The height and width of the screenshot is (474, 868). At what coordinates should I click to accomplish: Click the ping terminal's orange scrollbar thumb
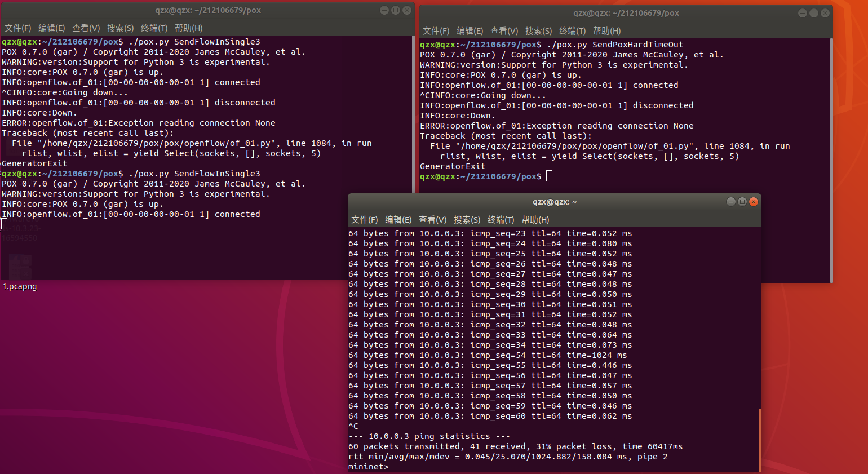tap(760, 440)
